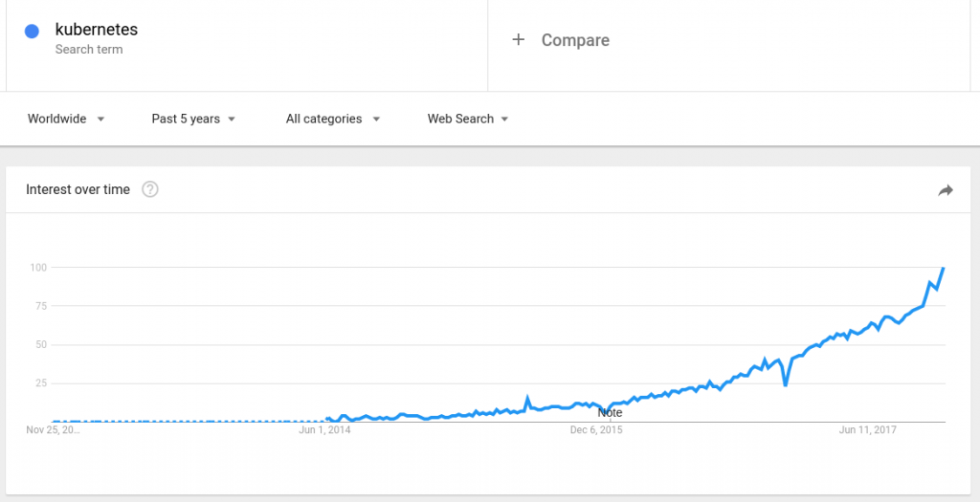Click the Jun 1, 2014 axis label
Image resolution: width=980 pixels, height=502 pixels.
324,430
